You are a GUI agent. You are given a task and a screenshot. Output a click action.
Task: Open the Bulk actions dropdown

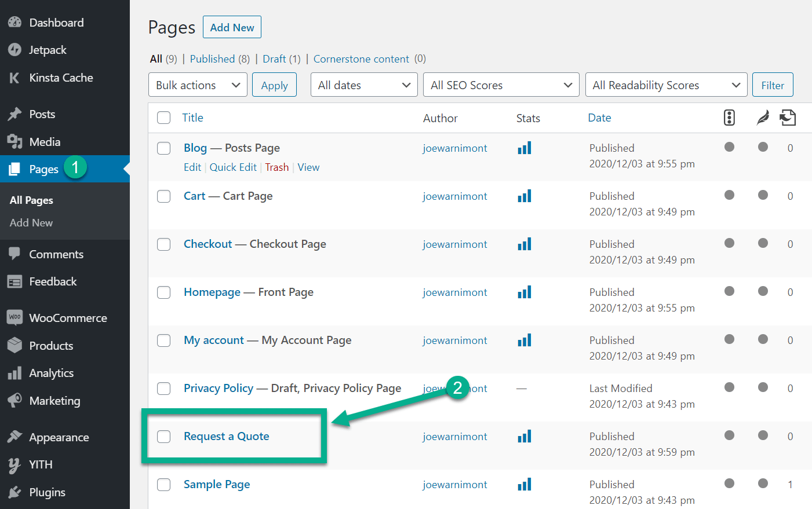(x=198, y=85)
